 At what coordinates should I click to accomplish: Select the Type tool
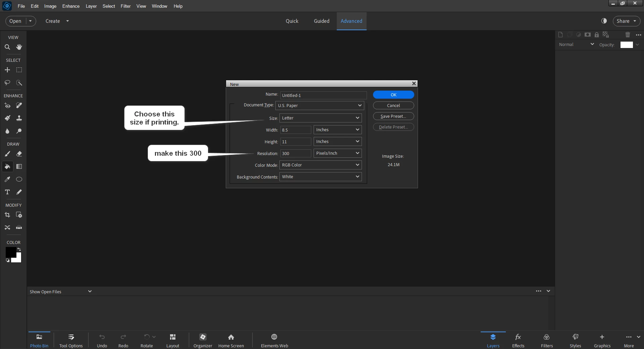click(7, 192)
